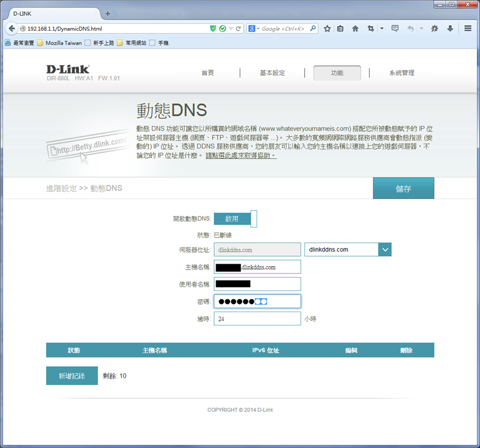This screenshot has width=480, height=448.
Task: Click the disabled server address field
Action: point(257,250)
